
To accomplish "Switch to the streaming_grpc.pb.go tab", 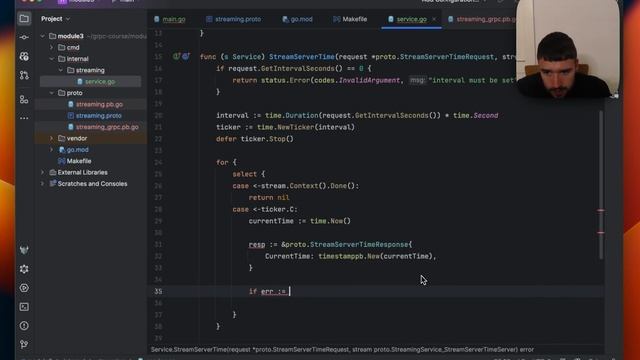I will [x=482, y=19].
